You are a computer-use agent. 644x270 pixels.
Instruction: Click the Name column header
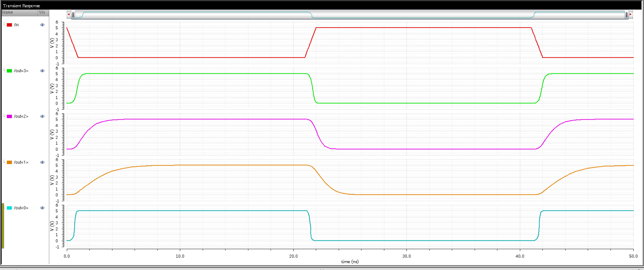click(20, 12)
